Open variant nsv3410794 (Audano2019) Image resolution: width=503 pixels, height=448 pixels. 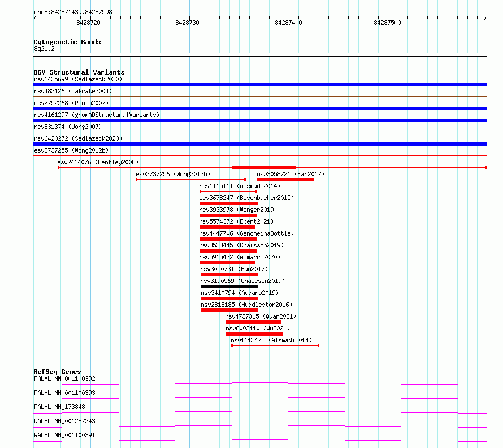[240, 293]
